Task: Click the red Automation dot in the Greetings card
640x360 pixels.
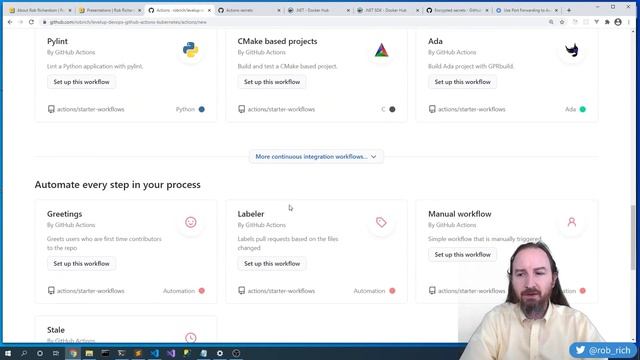Action: click(x=202, y=291)
